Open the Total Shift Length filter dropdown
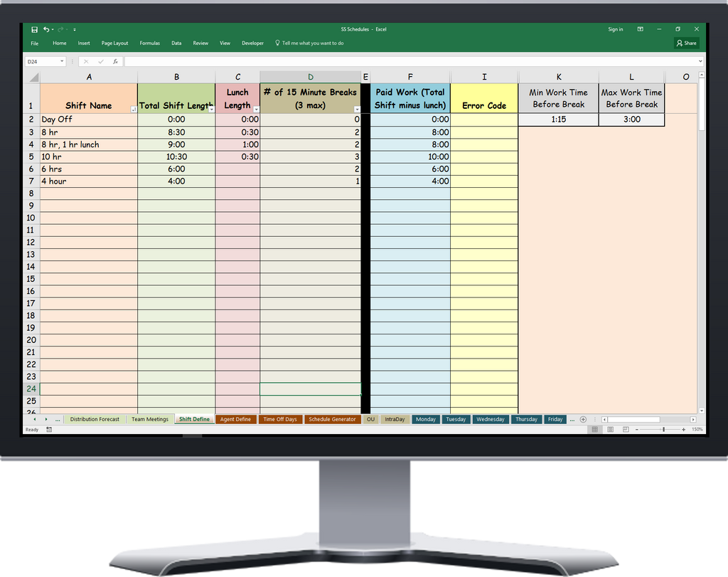The width and height of the screenshot is (728, 577). point(212,108)
